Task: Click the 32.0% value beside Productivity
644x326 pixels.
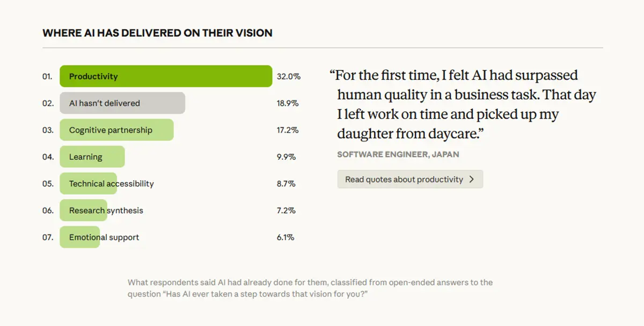Action: [288, 76]
